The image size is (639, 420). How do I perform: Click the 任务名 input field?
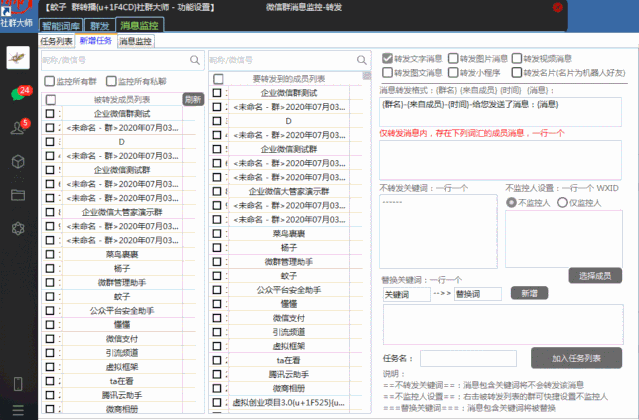pyautogui.click(x=468, y=358)
